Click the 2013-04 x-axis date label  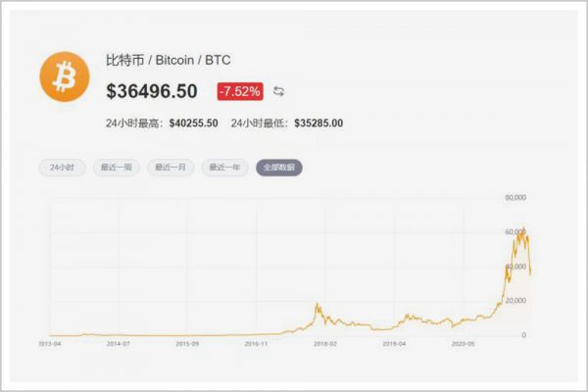coord(50,345)
